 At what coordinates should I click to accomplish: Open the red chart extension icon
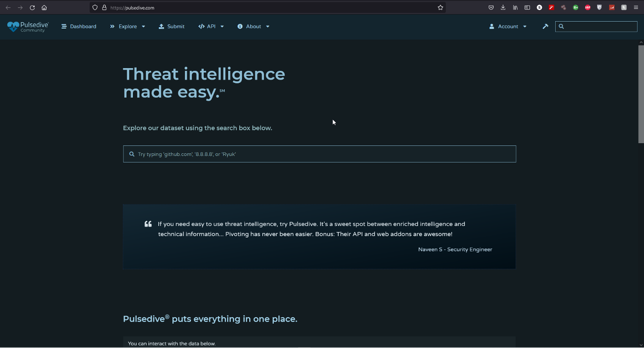612,8
